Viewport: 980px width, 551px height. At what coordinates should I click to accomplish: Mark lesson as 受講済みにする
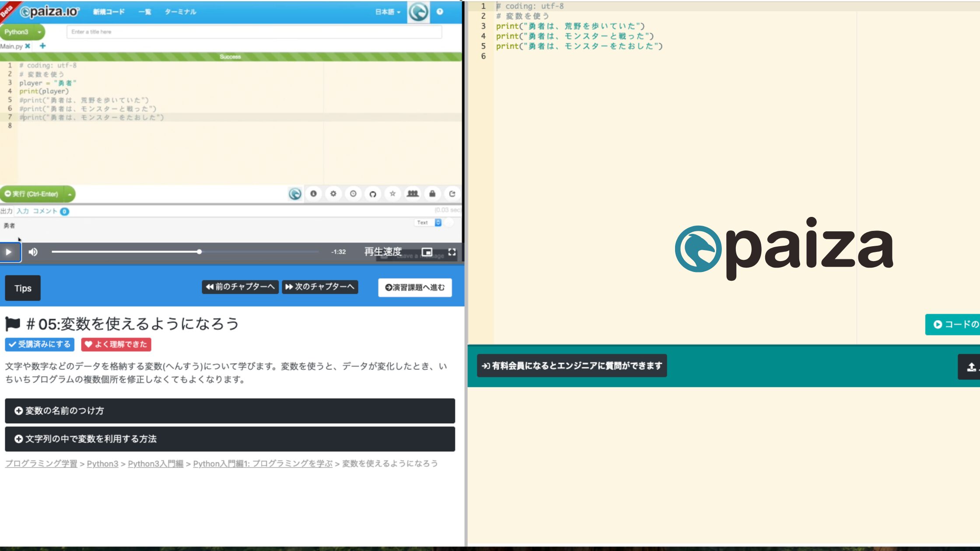coord(40,344)
